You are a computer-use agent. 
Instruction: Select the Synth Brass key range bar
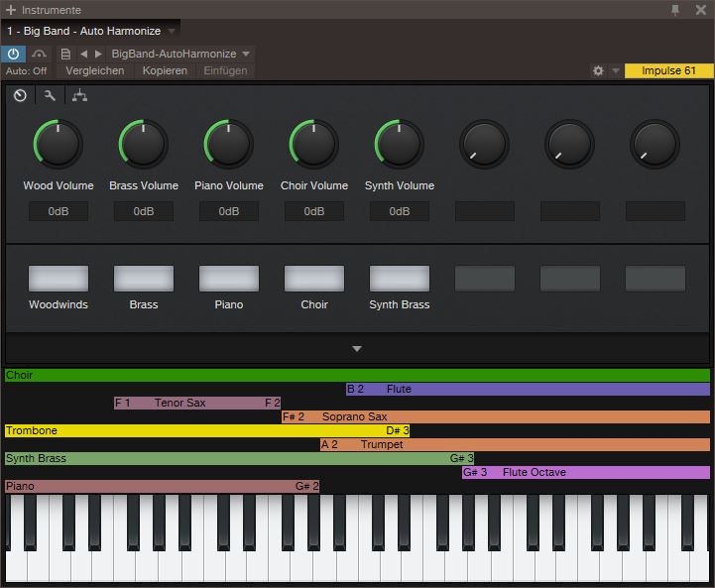pos(239,458)
